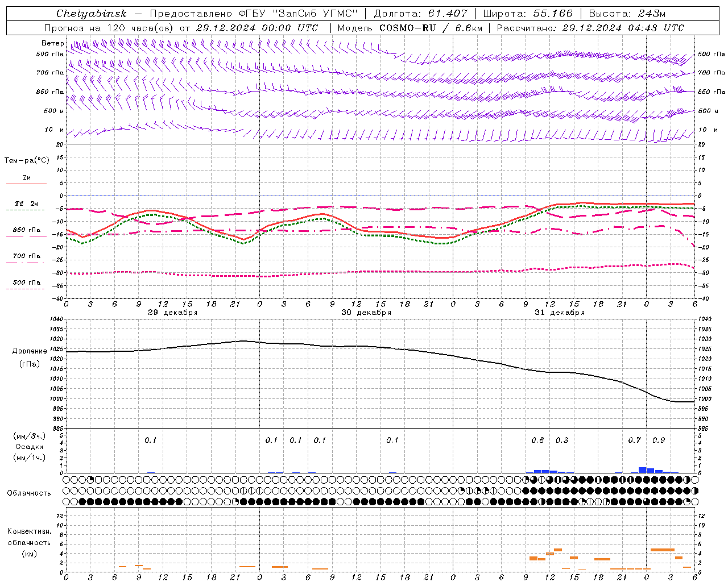Screen dimensions: 728x582
Task: Click the 'Ветер' wind panel label
Action: click(52, 43)
